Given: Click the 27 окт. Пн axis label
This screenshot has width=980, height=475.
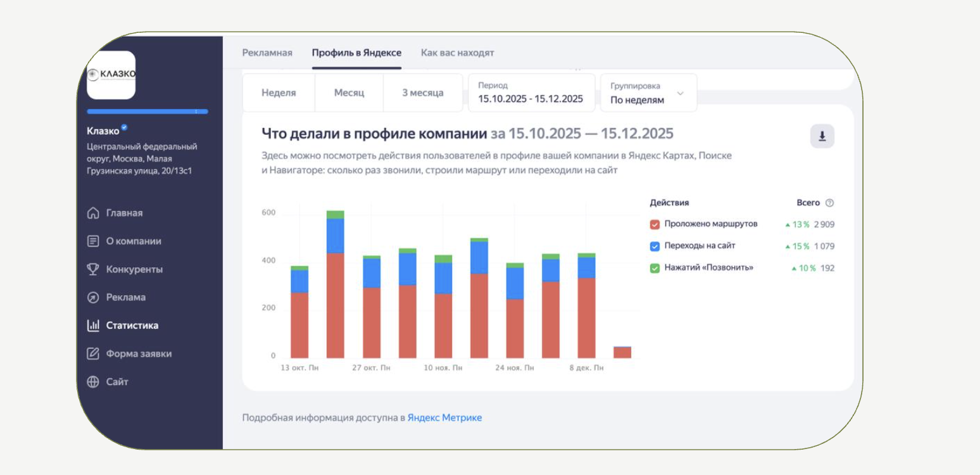Looking at the screenshot, I should coord(372,368).
